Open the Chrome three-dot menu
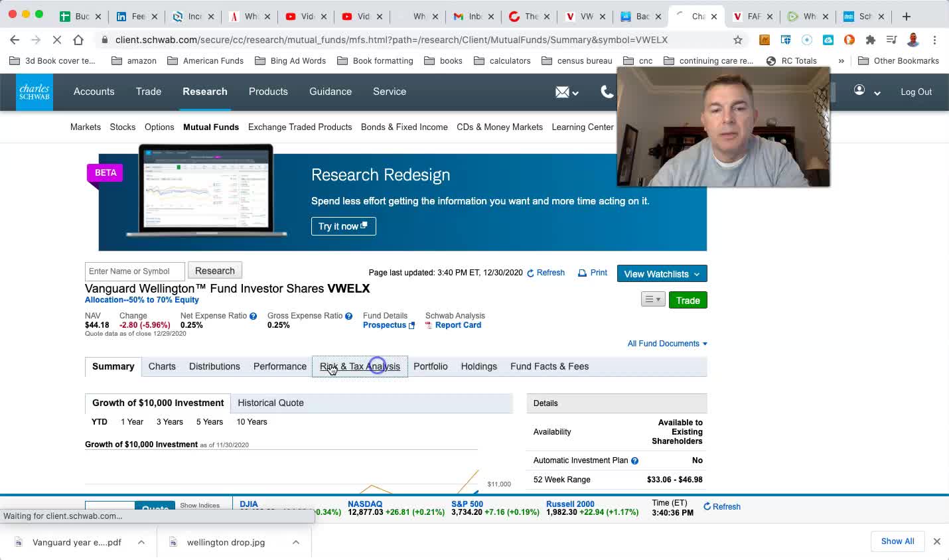949x560 pixels. coord(934,40)
